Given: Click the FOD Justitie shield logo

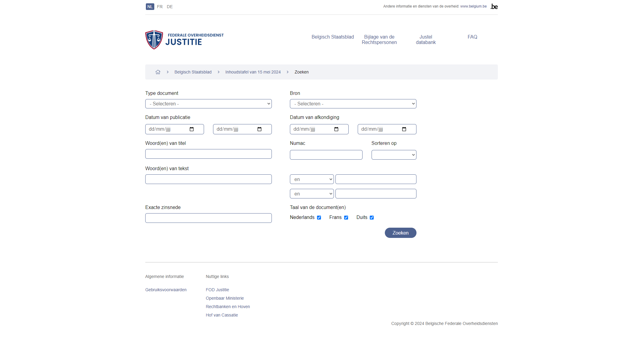Looking at the screenshot, I should [154, 40].
